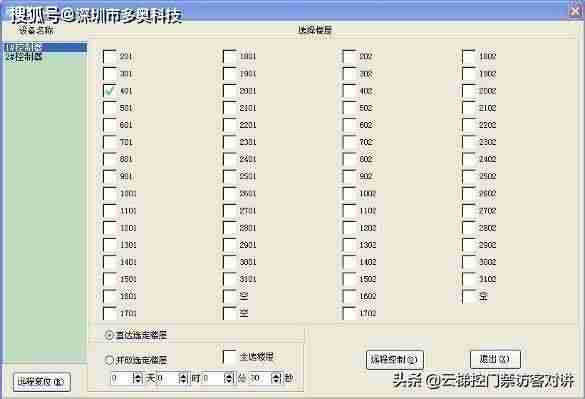Select the 1302 checkbox
This screenshot has height=399, width=585.
click(349, 245)
